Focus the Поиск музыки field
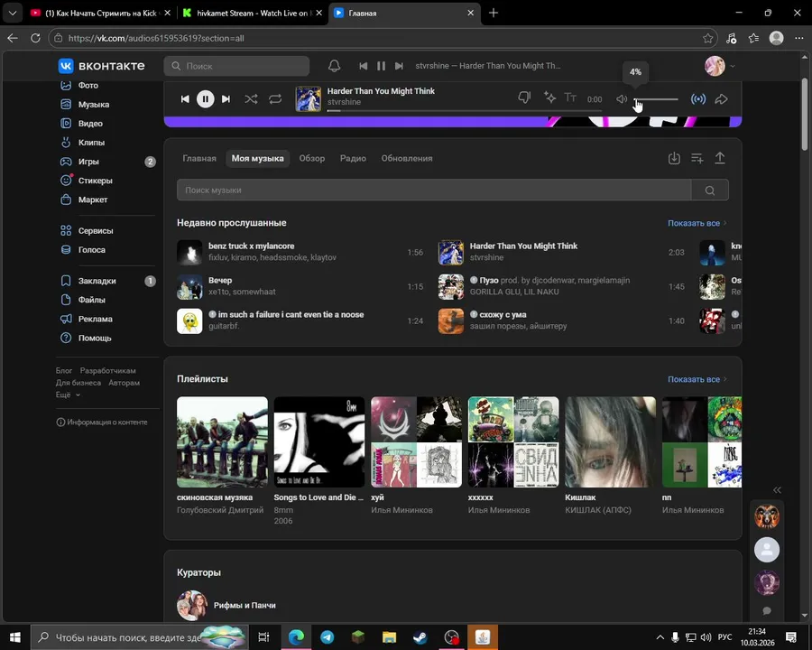Screen dimensions: 812x650 (434, 190)
